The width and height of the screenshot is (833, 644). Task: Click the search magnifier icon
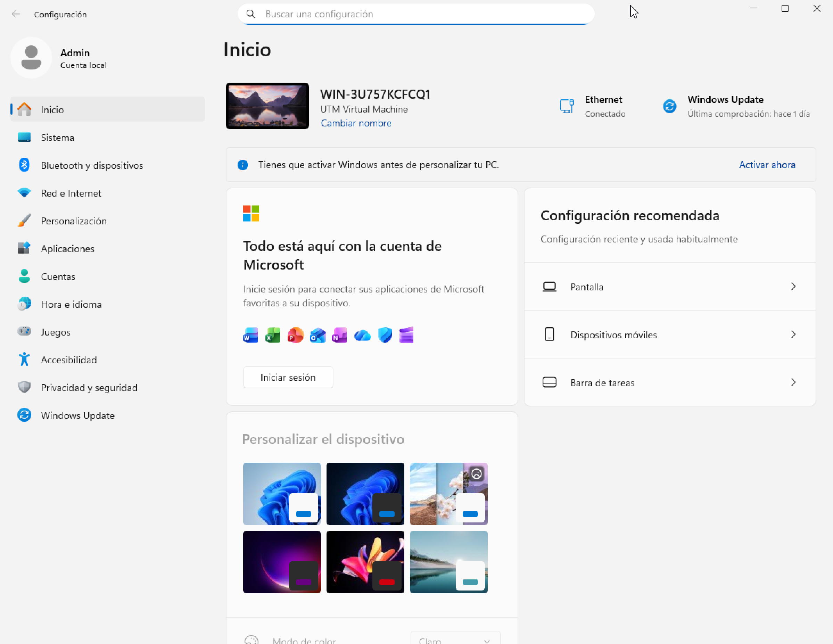click(250, 14)
